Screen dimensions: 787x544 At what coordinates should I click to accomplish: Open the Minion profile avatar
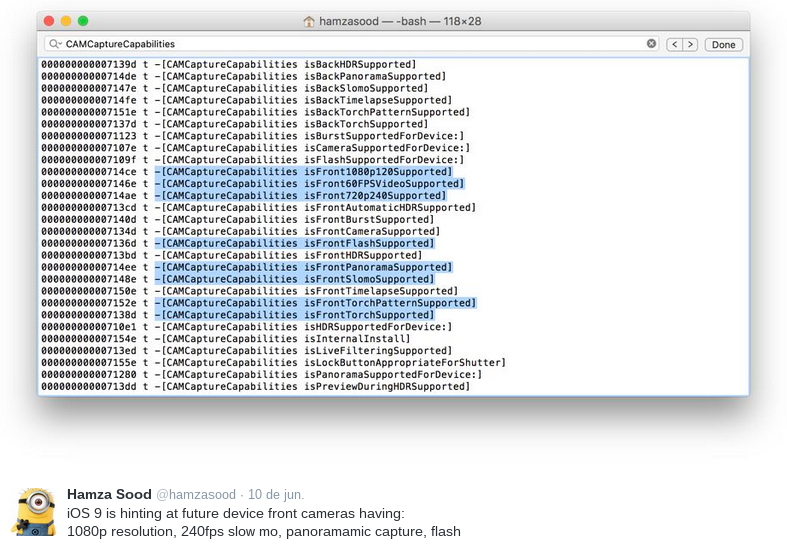click(33, 512)
